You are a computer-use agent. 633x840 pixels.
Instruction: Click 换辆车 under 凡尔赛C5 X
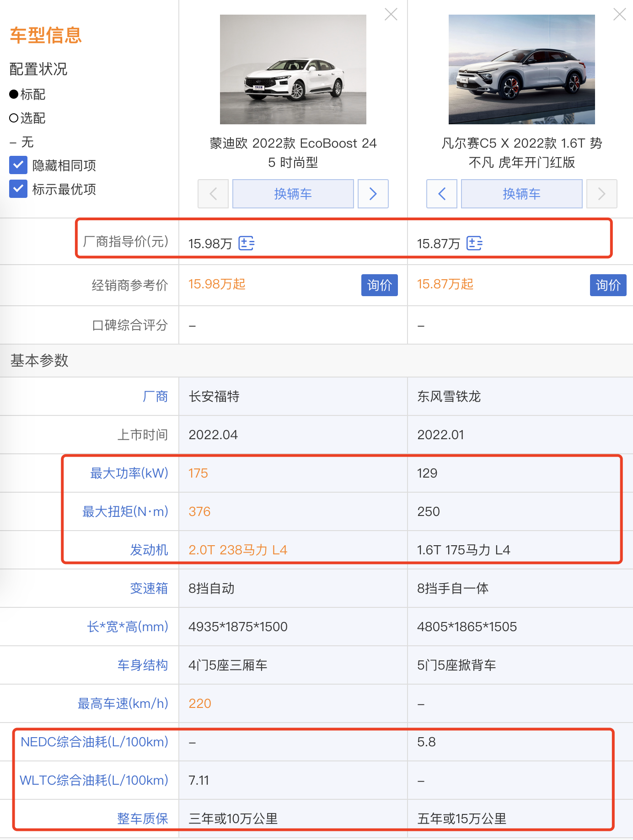tap(522, 194)
